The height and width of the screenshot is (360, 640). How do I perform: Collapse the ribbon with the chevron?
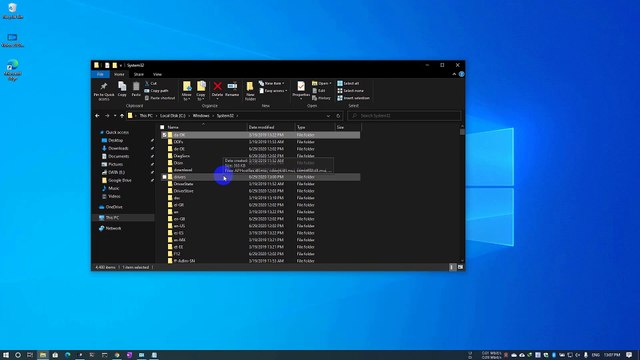[x=454, y=74]
